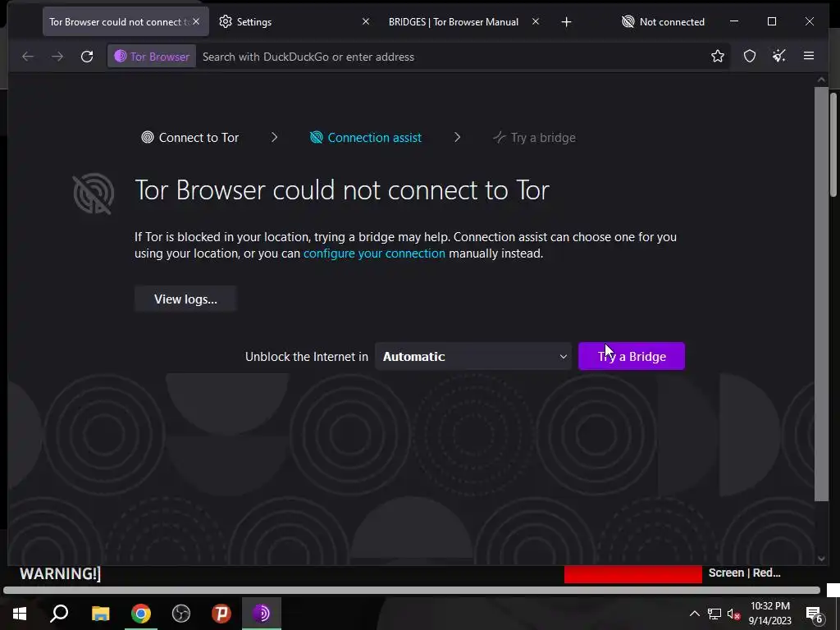Open the View logs dialog
This screenshot has height=630, width=840.
pos(185,299)
